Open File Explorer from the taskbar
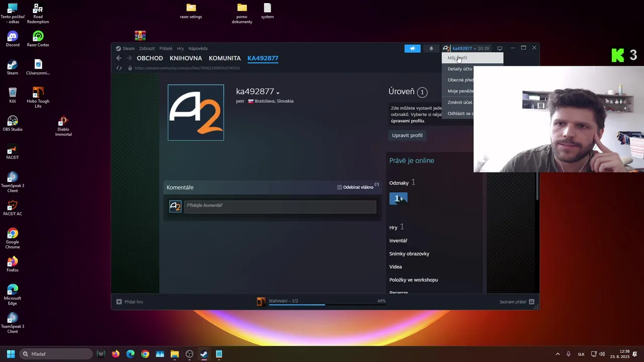This screenshot has height=362, width=644. tap(175, 354)
